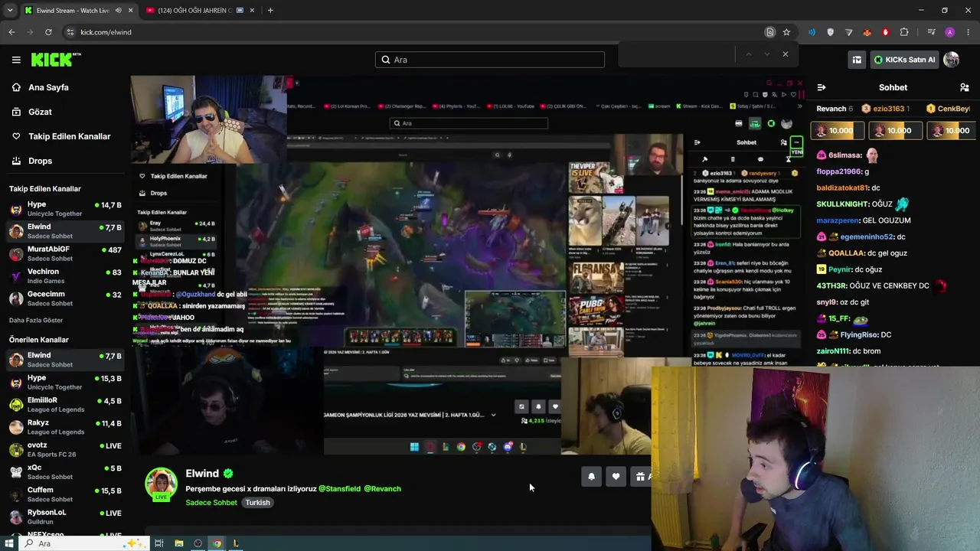The image size is (980, 551).
Task: Click the @Stansfield mention link
Action: 339,488
